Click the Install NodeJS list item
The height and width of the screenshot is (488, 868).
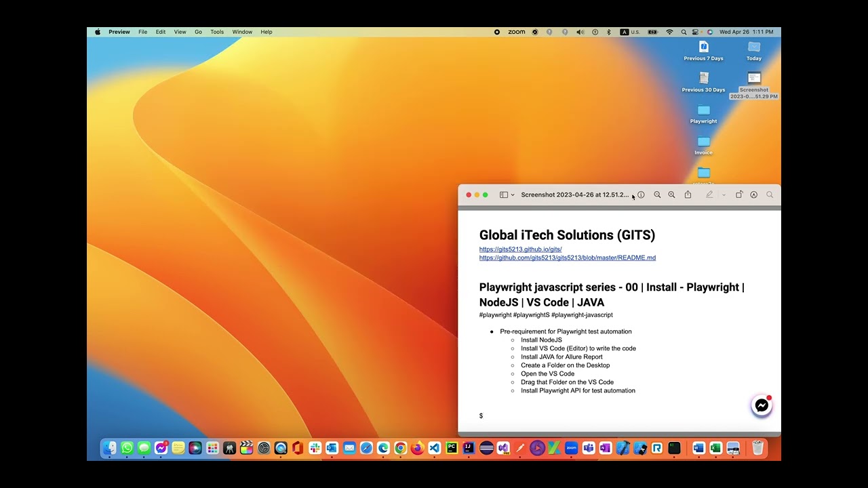pos(541,340)
